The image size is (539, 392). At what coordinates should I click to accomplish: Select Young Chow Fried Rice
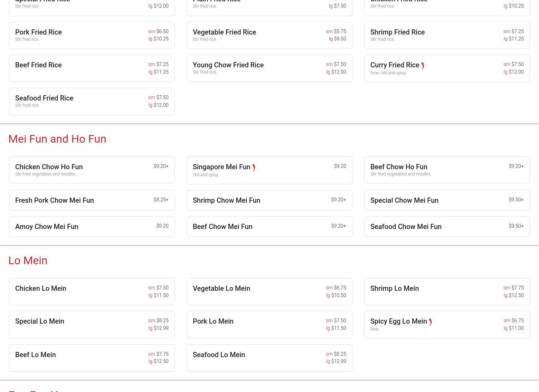coord(228,65)
